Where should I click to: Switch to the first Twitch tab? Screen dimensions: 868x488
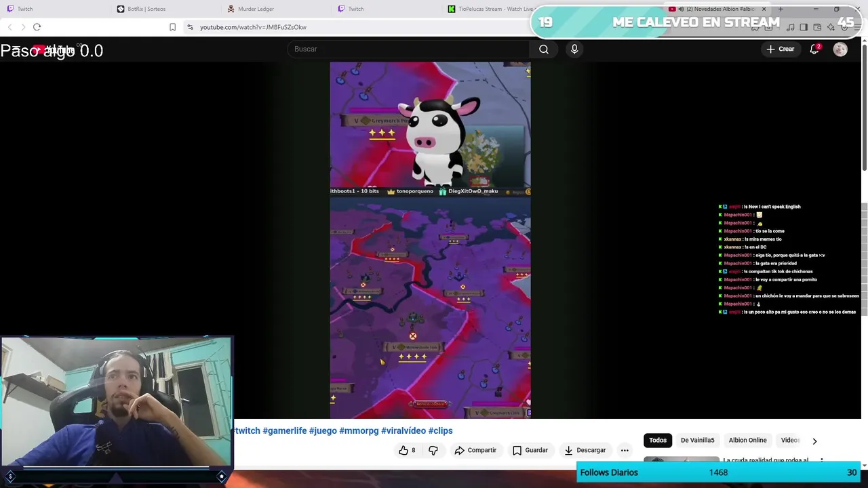coord(54,9)
